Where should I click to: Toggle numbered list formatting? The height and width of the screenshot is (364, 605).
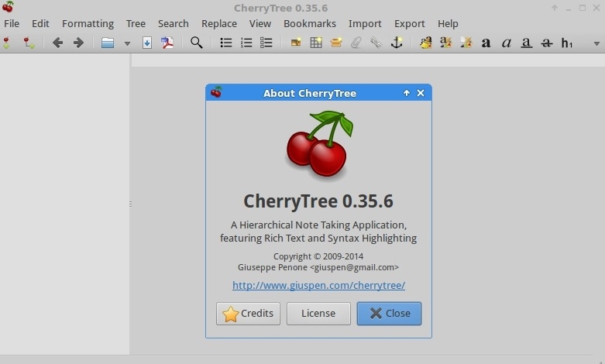click(246, 43)
